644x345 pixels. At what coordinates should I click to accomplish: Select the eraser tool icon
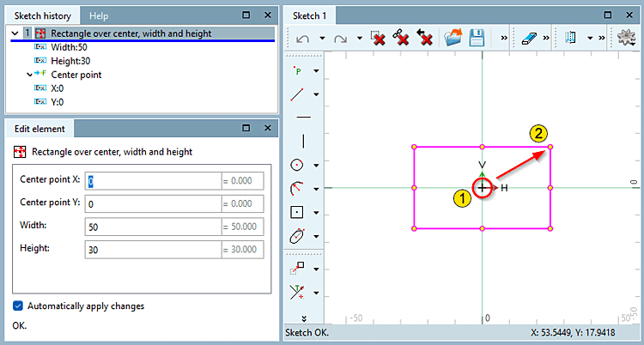point(530,38)
